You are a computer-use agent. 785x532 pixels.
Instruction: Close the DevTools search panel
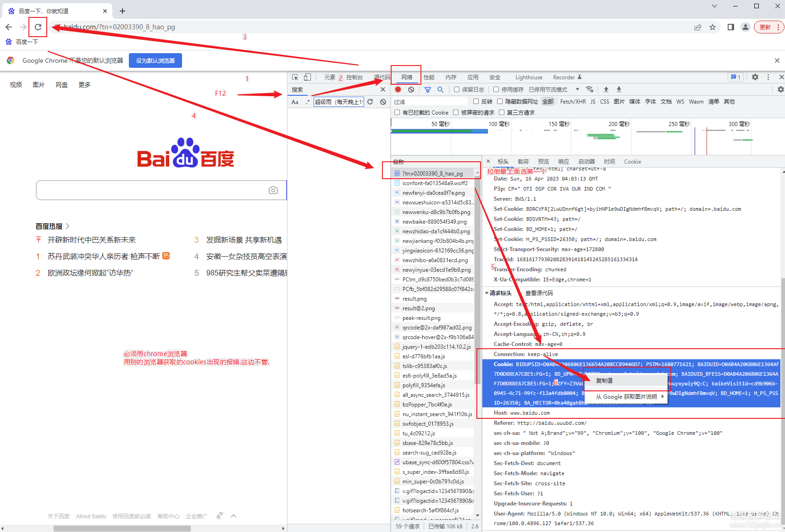click(x=383, y=89)
